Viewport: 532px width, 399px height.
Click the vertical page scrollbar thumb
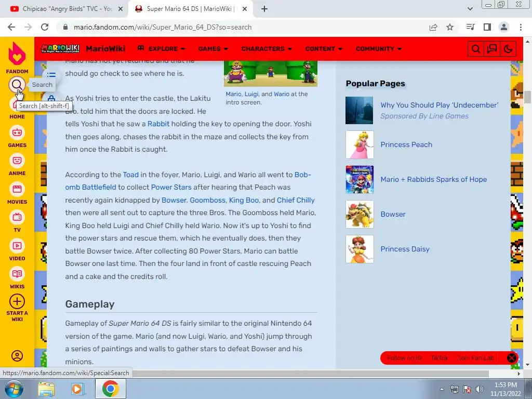527,97
